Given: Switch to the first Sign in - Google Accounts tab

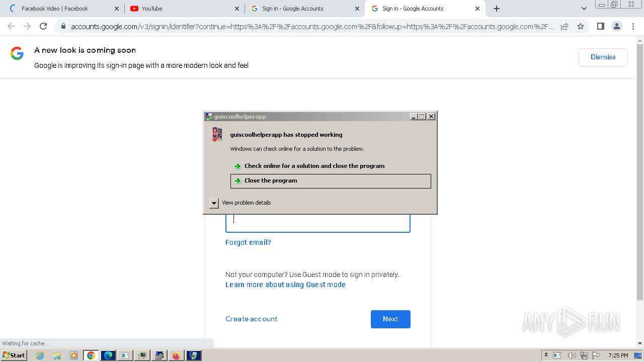Looking at the screenshot, I should click(x=304, y=9).
